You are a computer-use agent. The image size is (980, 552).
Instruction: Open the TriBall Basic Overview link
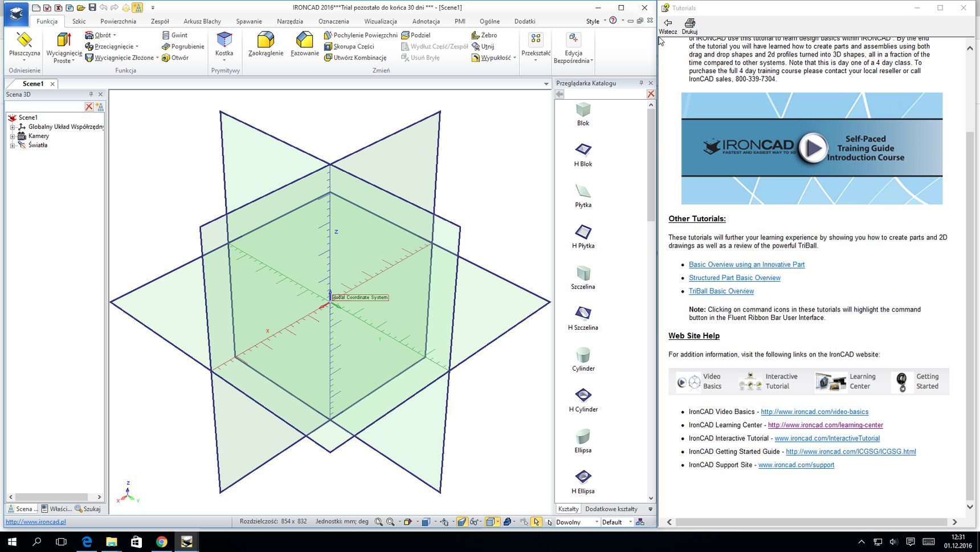click(x=721, y=291)
